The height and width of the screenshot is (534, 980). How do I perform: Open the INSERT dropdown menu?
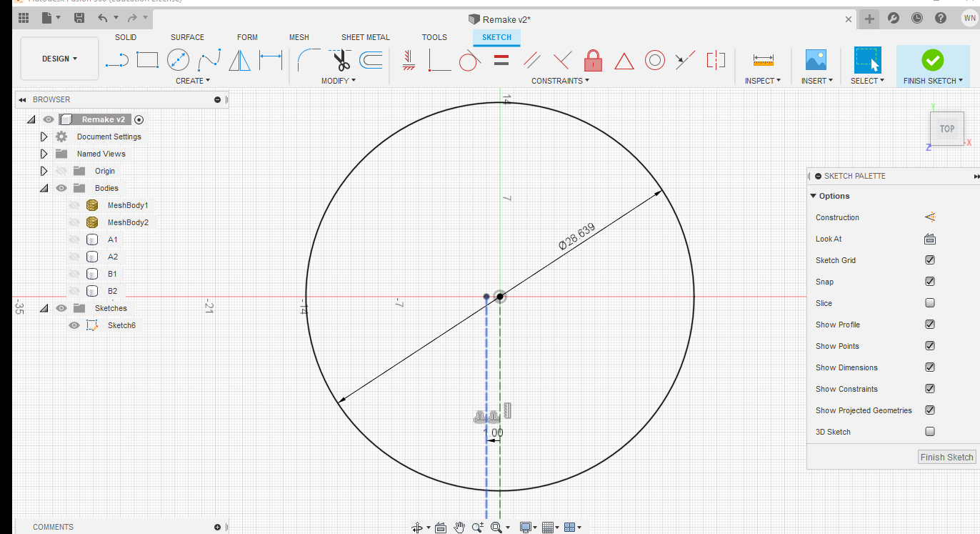click(x=817, y=81)
